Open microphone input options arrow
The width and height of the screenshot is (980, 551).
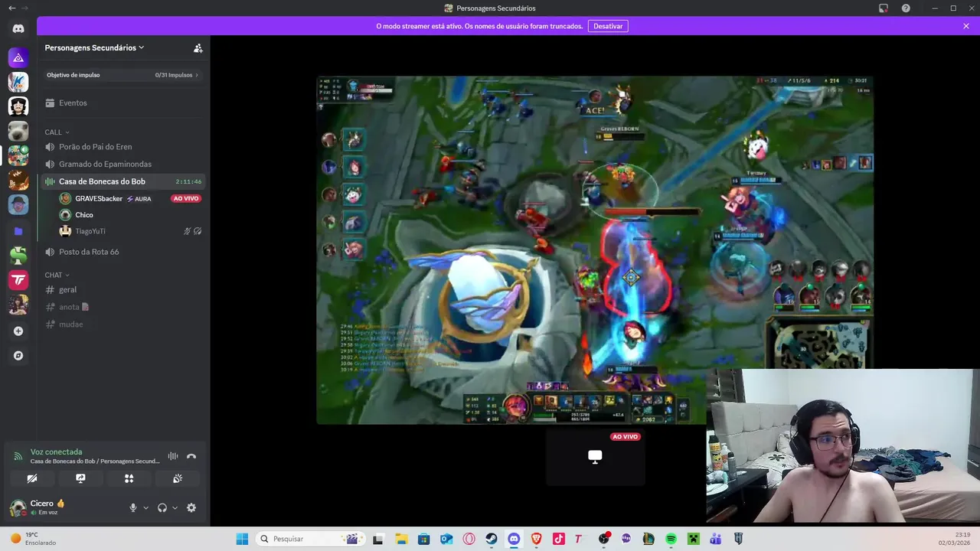tap(145, 507)
